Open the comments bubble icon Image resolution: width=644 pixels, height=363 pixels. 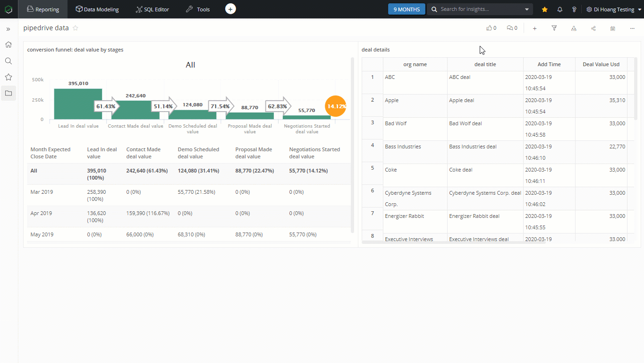(509, 28)
